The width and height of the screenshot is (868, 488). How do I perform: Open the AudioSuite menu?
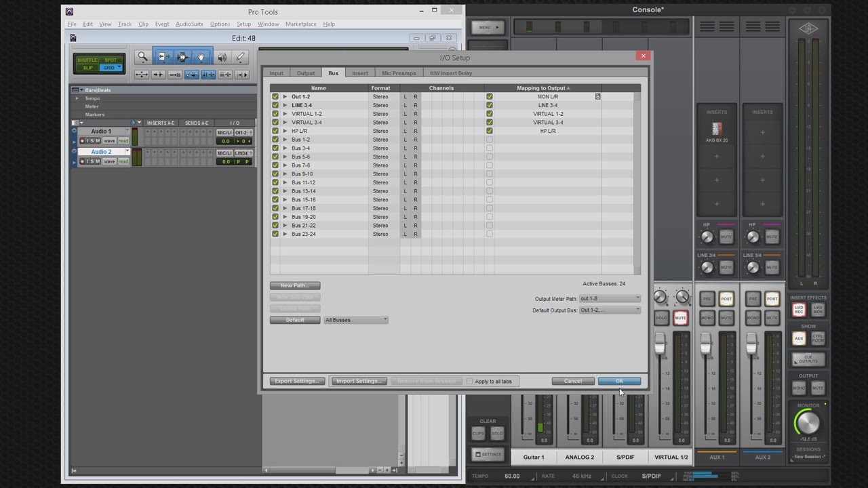(x=189, y=24)
